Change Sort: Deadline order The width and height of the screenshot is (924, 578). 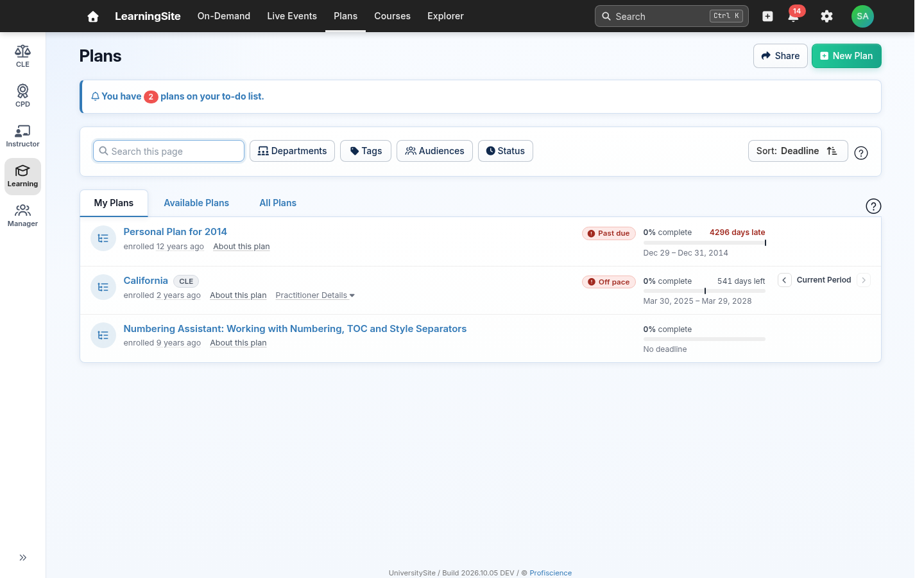point(798,151)
